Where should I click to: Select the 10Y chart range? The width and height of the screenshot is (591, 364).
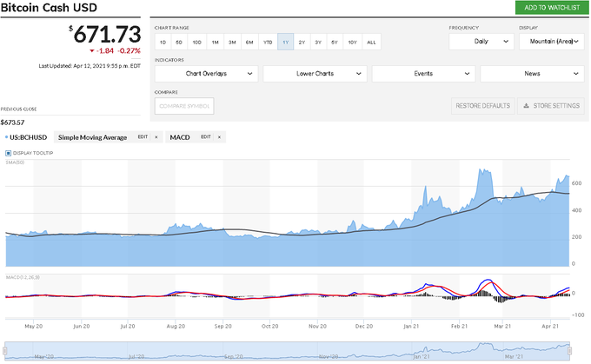352,43
